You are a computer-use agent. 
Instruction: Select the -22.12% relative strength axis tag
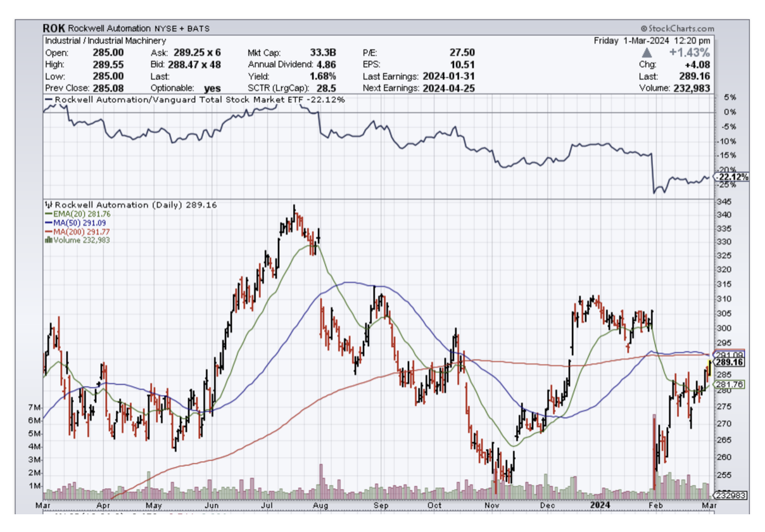[x=732, y=177]
